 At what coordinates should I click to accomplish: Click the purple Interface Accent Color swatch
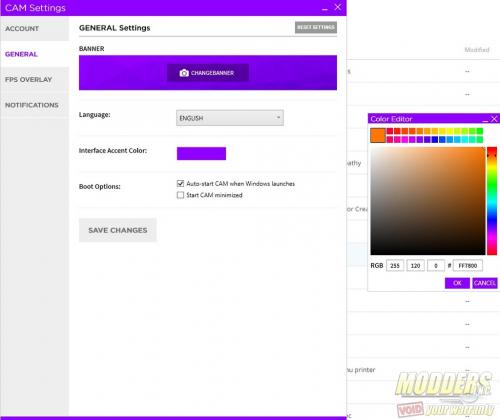[x=201, y=153]
